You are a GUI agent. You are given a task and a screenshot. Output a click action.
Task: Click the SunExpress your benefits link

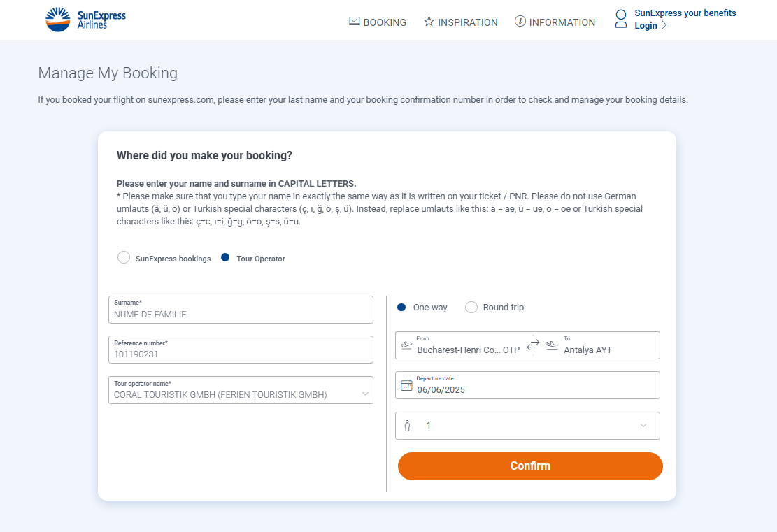[x=685, y=13]
